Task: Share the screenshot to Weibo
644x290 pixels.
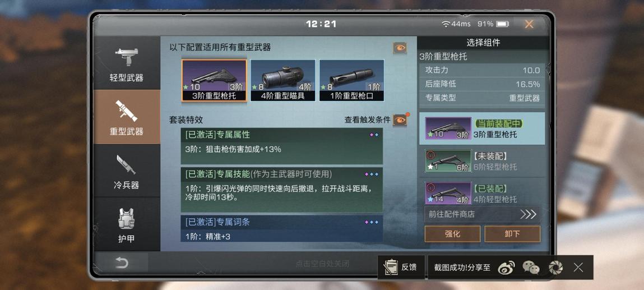Action: click(x=506, y=268)
